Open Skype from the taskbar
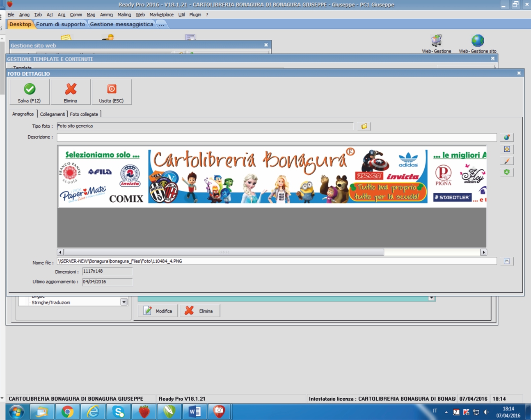 click(118, 412)
